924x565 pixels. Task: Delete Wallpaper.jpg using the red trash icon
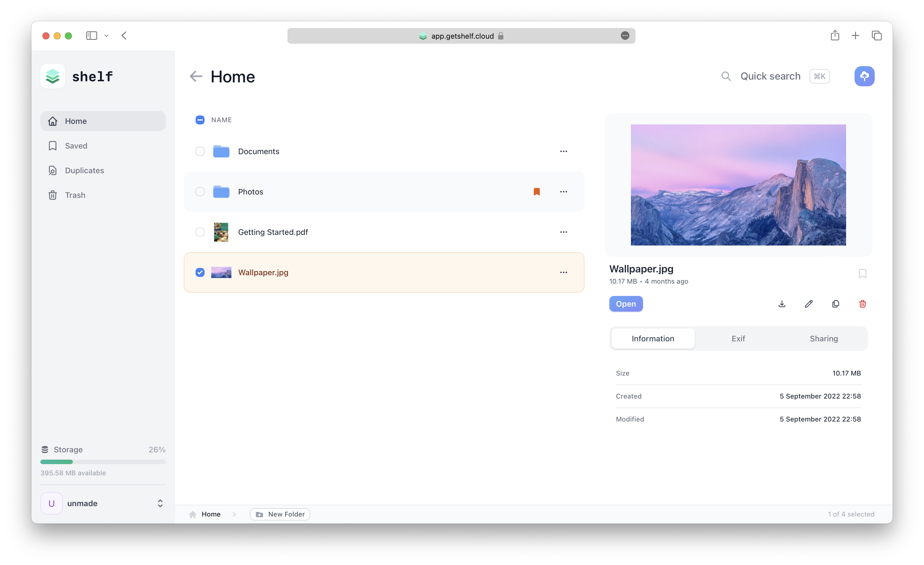point(862,304)
